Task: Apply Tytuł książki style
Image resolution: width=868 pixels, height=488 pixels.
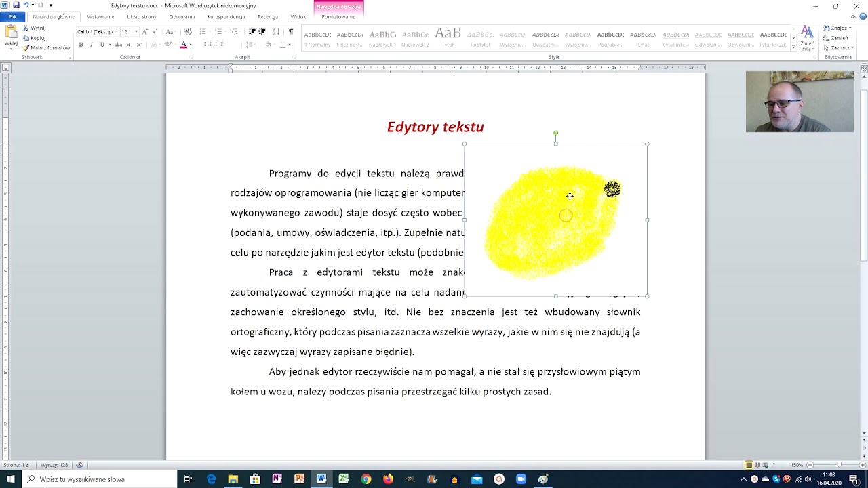Action: click(773, 39)
